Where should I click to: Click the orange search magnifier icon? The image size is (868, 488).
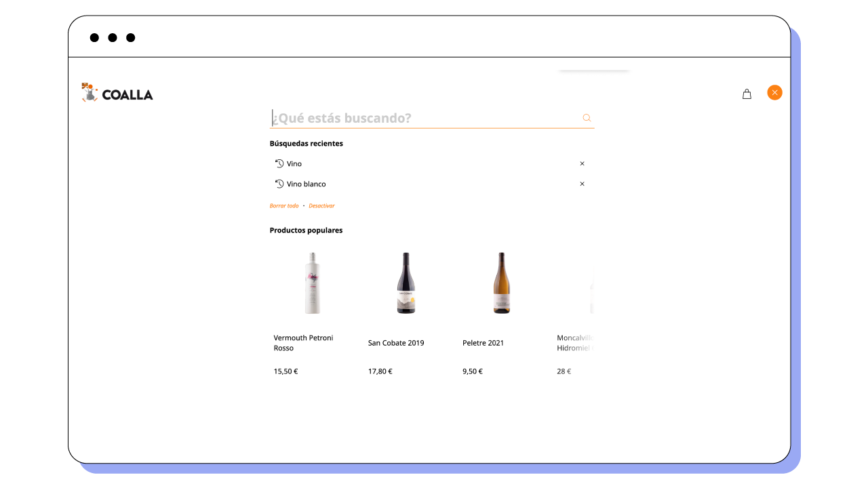pos(587,118)
